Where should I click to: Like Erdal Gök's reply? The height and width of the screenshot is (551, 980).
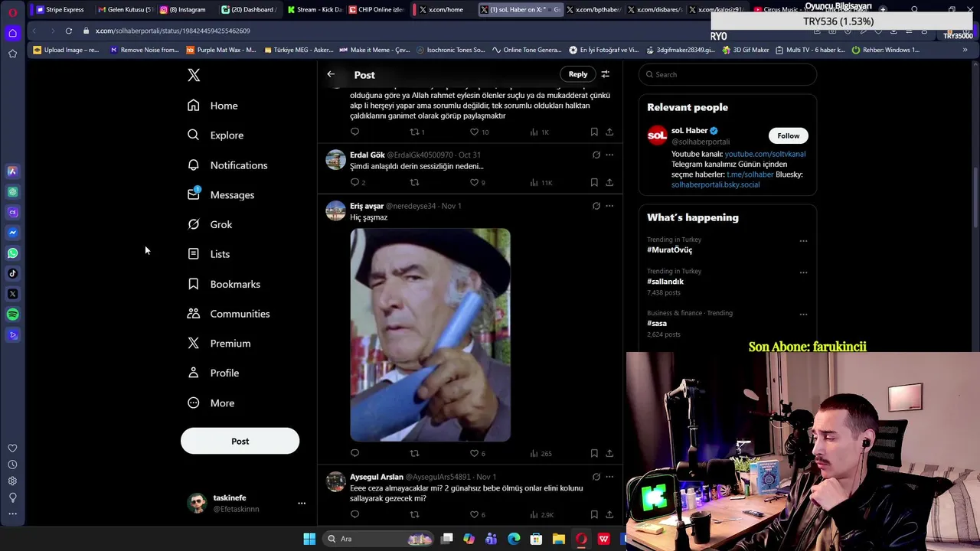click(x=474, y=182)
